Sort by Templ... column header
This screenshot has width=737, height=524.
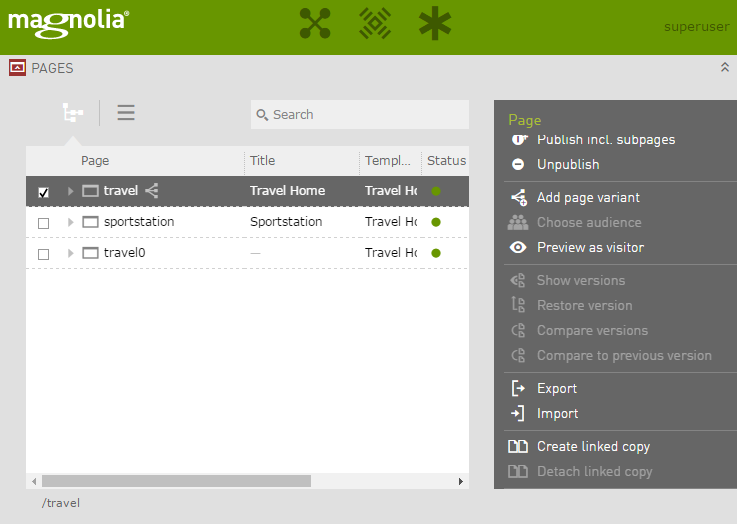(388, 161)
